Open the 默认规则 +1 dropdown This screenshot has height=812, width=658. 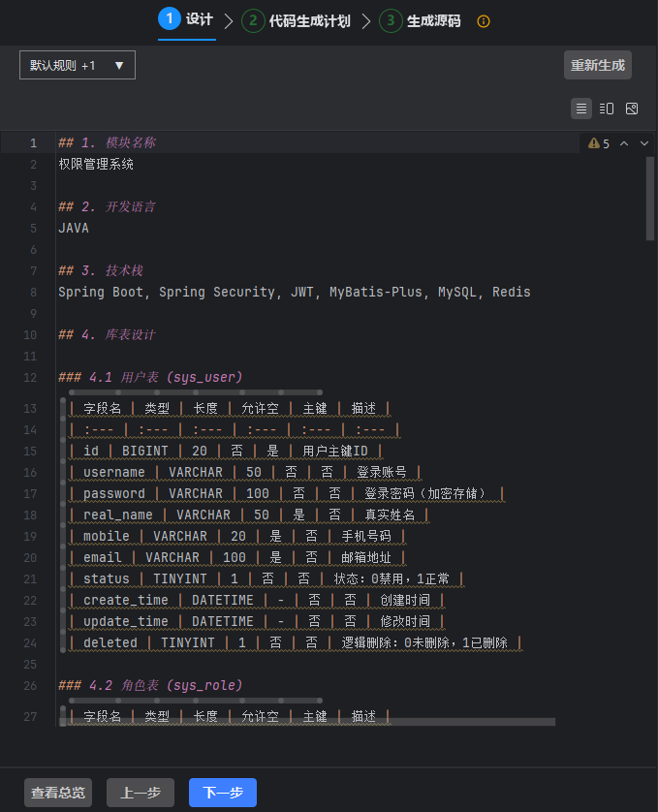pos(78,65)
